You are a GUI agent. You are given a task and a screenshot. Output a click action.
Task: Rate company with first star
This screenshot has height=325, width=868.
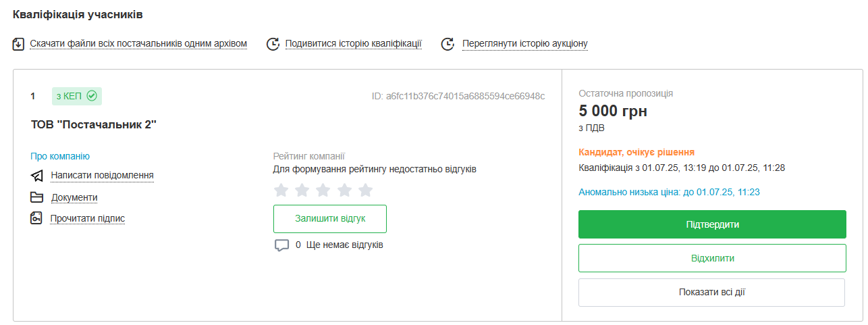[x=281, y=190]
